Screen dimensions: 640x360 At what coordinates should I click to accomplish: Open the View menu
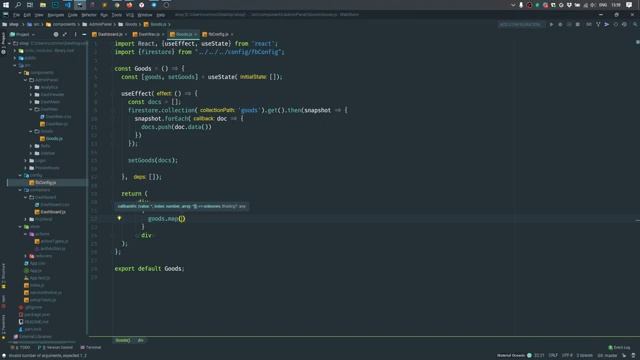click(x=39, y=15)
